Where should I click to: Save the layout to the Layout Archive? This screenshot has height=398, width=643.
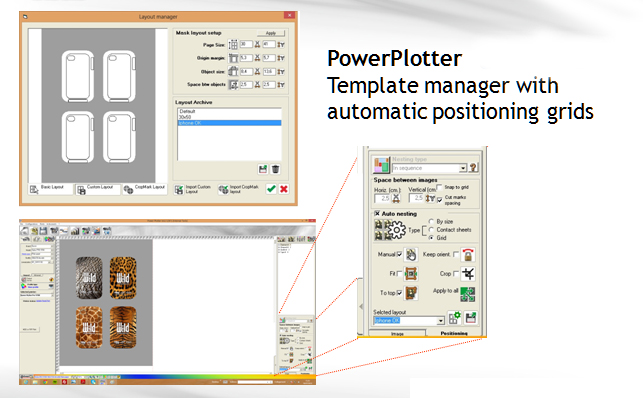coord(263,169)
